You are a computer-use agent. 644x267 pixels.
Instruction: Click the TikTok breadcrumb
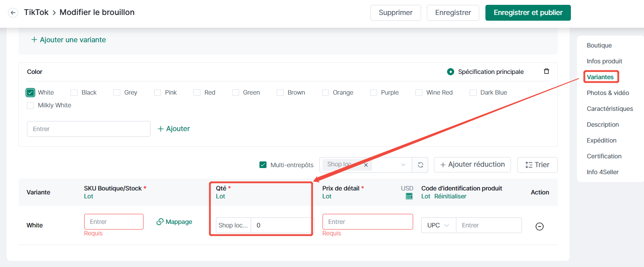pos(36,12)
